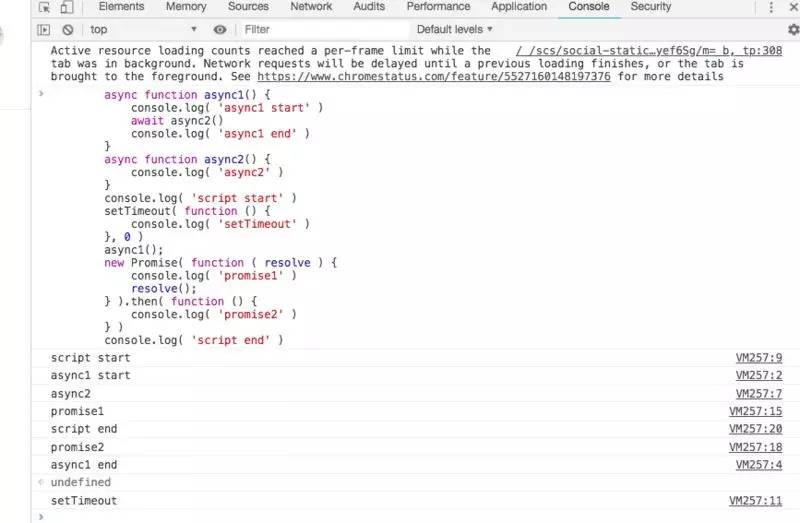
Task: Go to the Performance tab
Action: pos(438,7)
